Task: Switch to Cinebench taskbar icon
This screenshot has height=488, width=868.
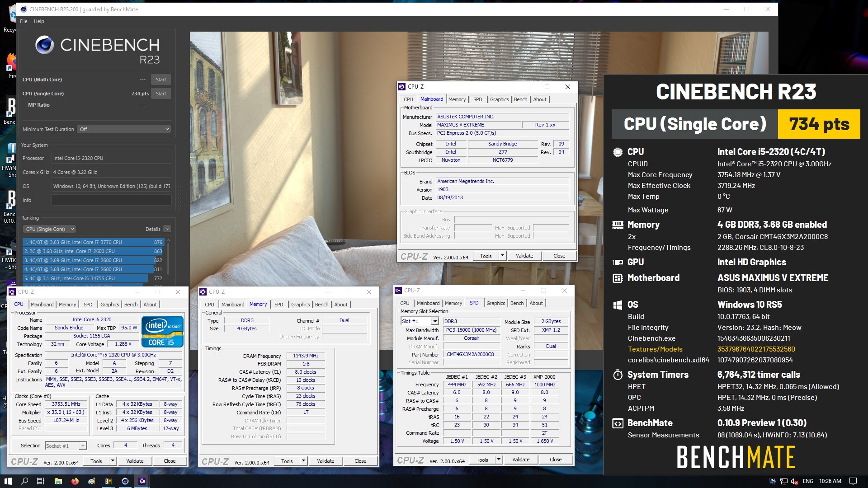Action: tap(125, 481)
